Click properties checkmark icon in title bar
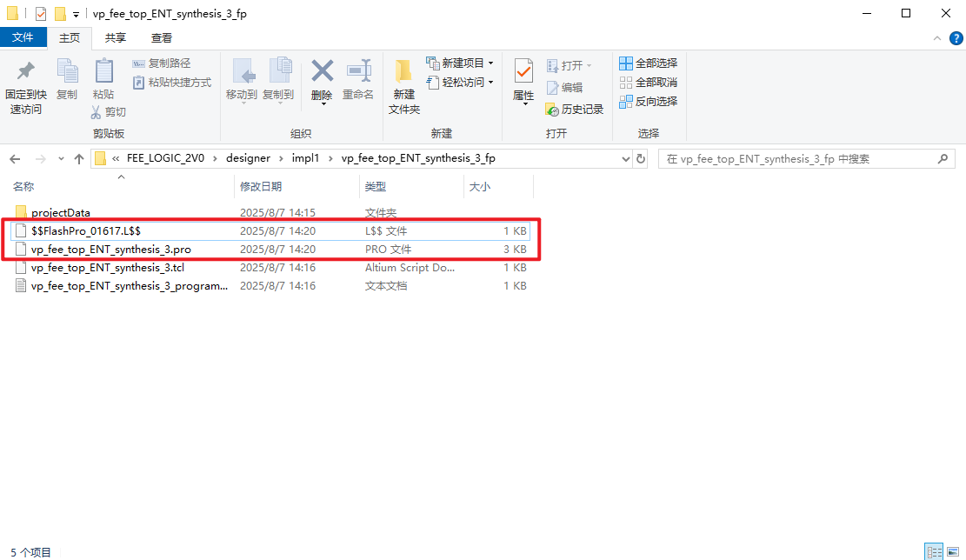The height and width of the screenshot is (560, 966). 41,14
